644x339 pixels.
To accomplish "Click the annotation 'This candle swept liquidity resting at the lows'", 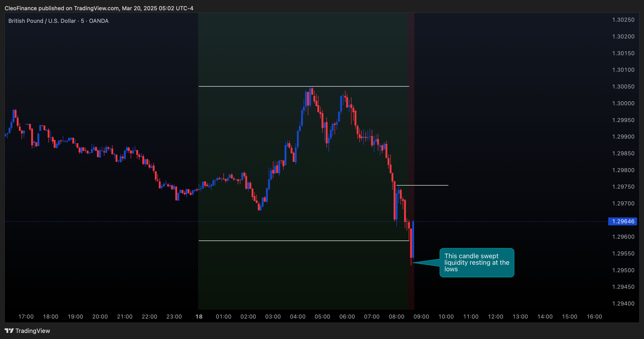I will (477, 263).
